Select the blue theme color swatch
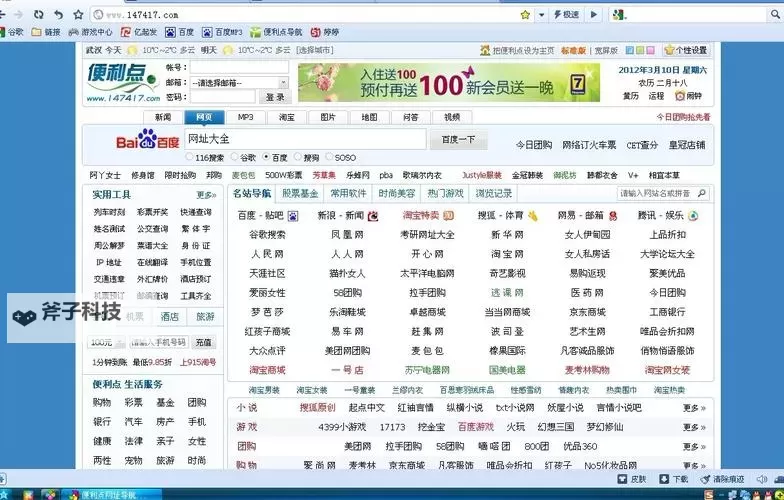784x500 pixels. [630, 50]
